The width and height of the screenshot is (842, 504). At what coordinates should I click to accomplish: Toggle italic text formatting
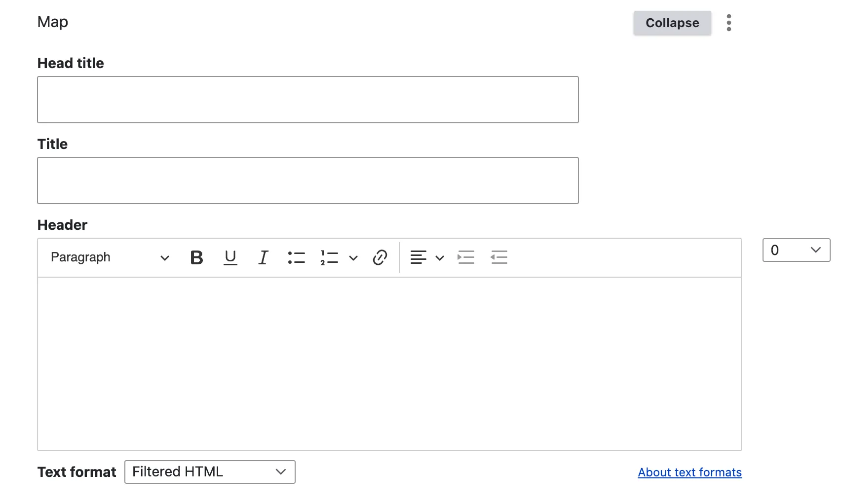click(x=263, y=257)
